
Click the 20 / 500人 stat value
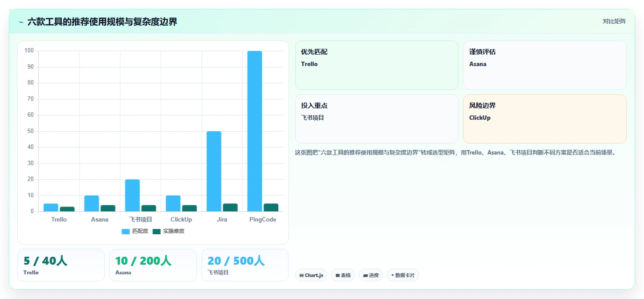[x=236, y=261]
